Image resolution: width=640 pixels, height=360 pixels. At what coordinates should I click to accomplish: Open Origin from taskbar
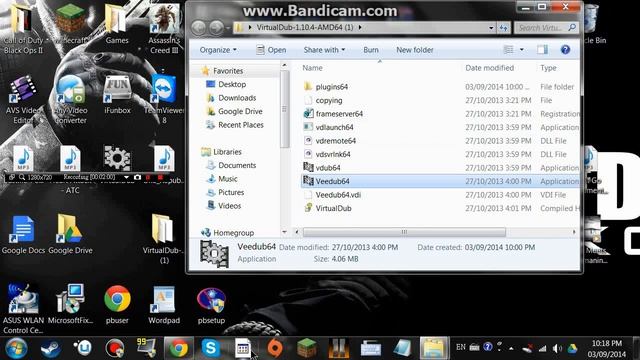pos(275,348)
